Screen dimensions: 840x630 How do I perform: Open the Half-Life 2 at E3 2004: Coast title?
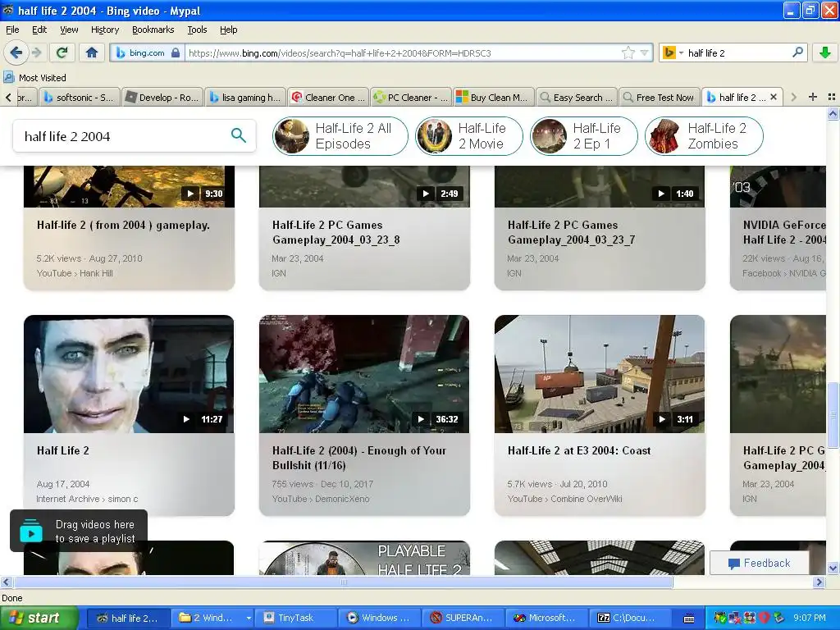[579, 450]
